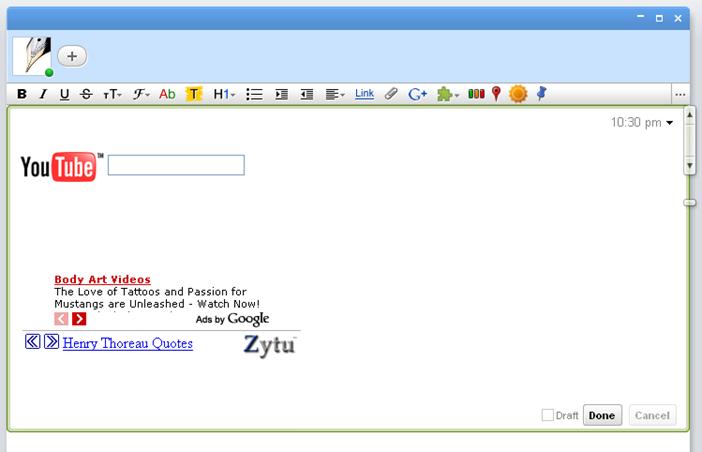Toggle bold formatting
The image size is (702, 452).
click(x=21, y=94)
